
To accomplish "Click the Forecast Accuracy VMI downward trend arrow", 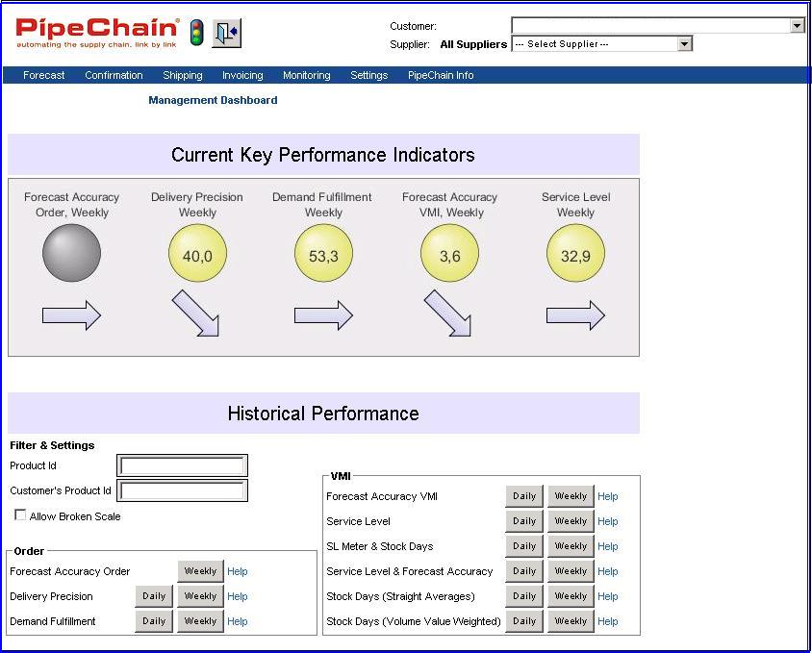I will [448, 314].
